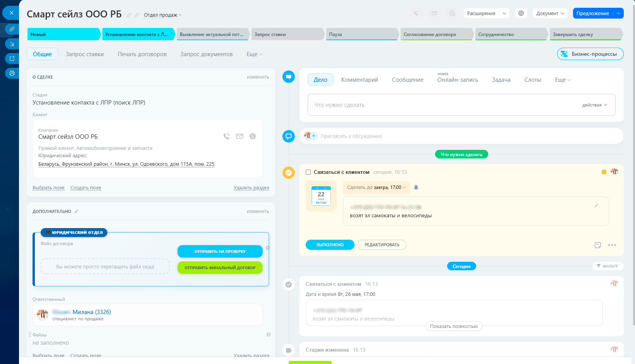
Task: Click ВЫПОЛНЕНО button
Action: click(x=330, y=245)
